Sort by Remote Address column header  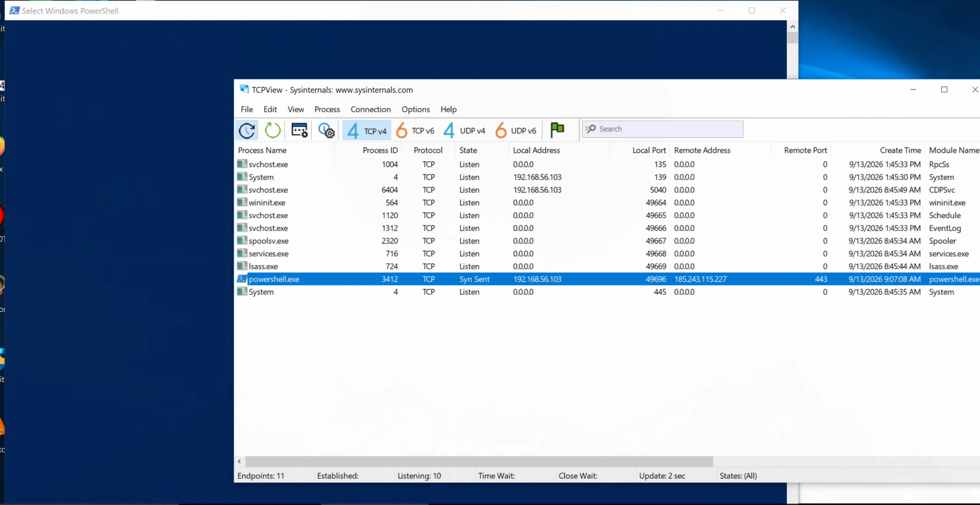(x=720, y=150)
